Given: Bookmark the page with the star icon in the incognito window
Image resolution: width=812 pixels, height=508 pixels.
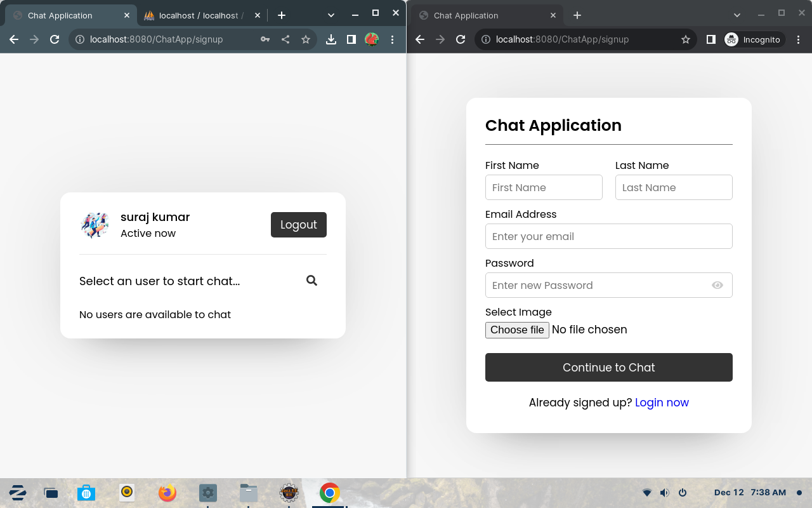Looking at the screenshot, I should (685, 39).
